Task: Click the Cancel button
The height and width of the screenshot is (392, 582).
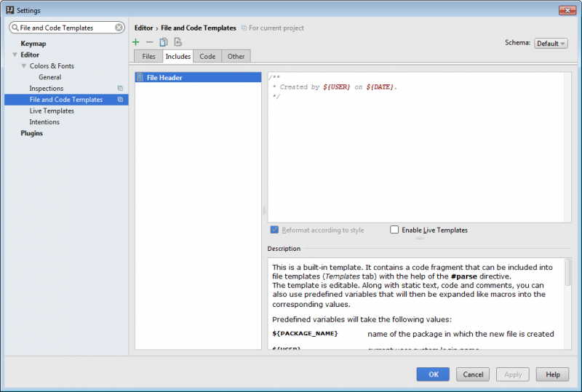Action: (x=473, y=374)
